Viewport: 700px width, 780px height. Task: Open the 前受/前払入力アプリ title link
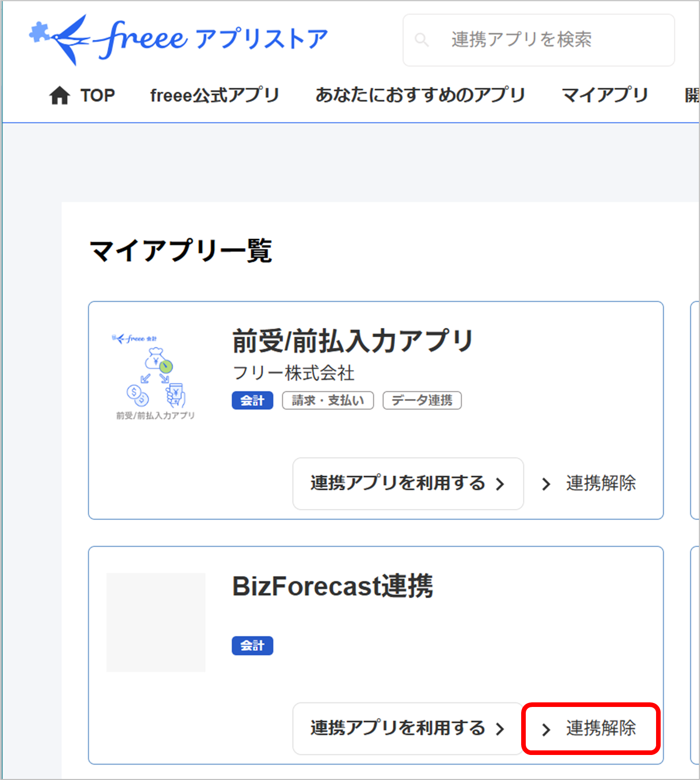(x=353, y=341)
